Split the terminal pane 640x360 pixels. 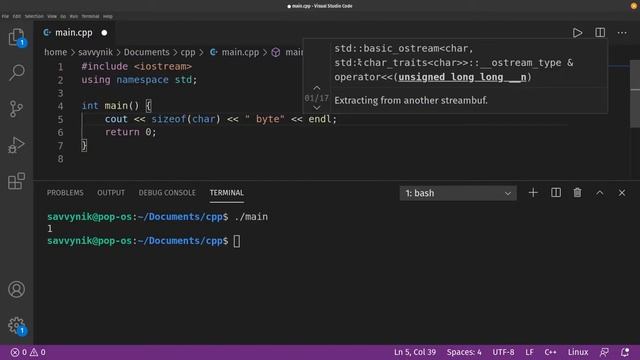pos(556,193)
